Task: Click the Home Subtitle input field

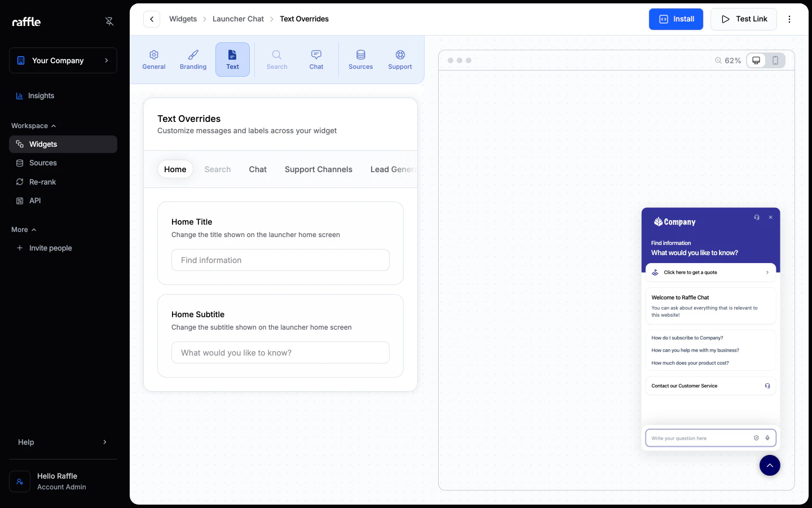Action: (x=280, y=353)
